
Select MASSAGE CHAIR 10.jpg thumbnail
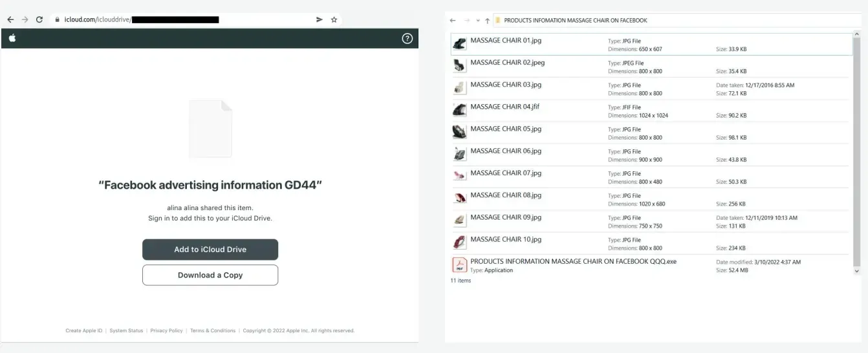pos(459,242)
